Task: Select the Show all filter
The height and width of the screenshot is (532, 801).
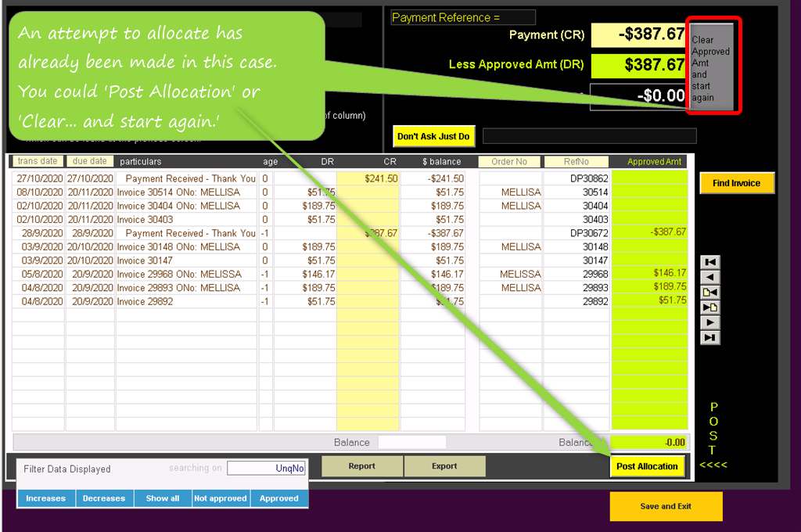Action: coord(163,498)
